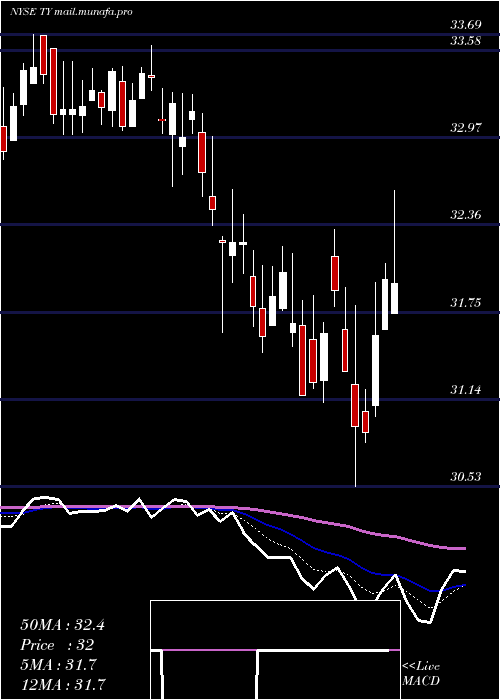The image size is (500, 700).
Task: Click the 50MA : 32.4 readout
Action: pyautogui.click(x=62, y=625)
